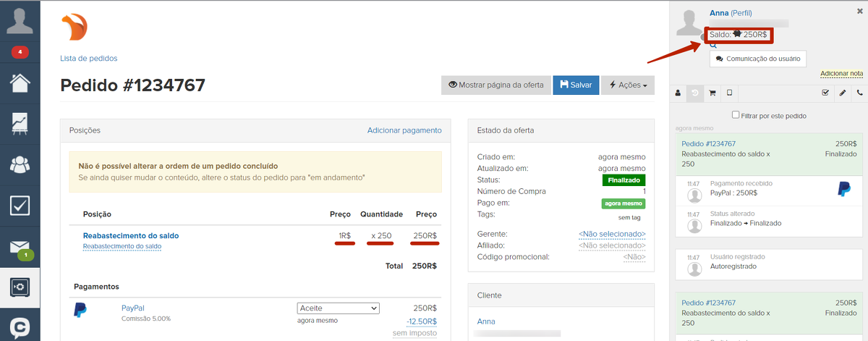Open the safe (sales) icon in sidebar
The width and height of the screenshot is (868, 341).
click(x=20, y=287)
